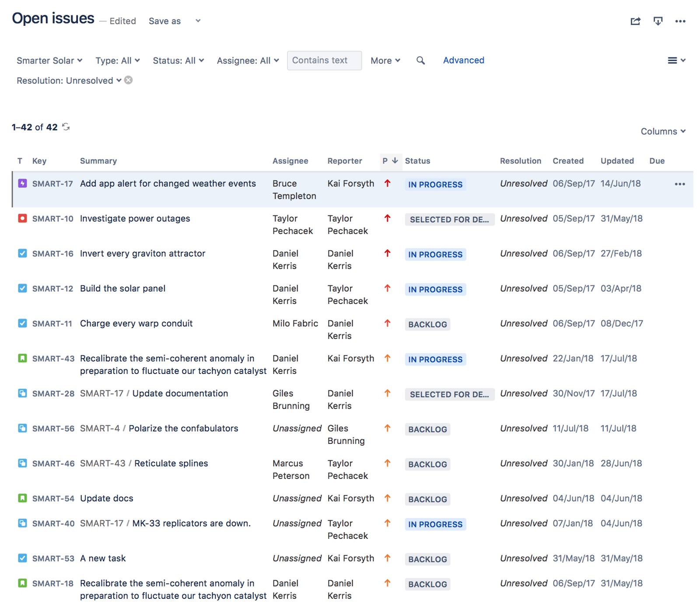The image size is (700, 608).
Task: Expand the Status: All filter dropdown
Action: tap(178, 60)
